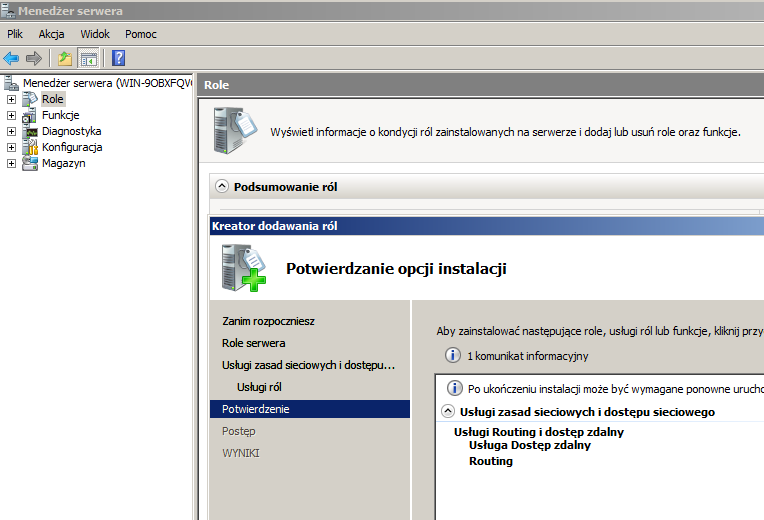Expand the Role tree node
Viewport: 764px width, 520px height.
(x=11, y=99)
